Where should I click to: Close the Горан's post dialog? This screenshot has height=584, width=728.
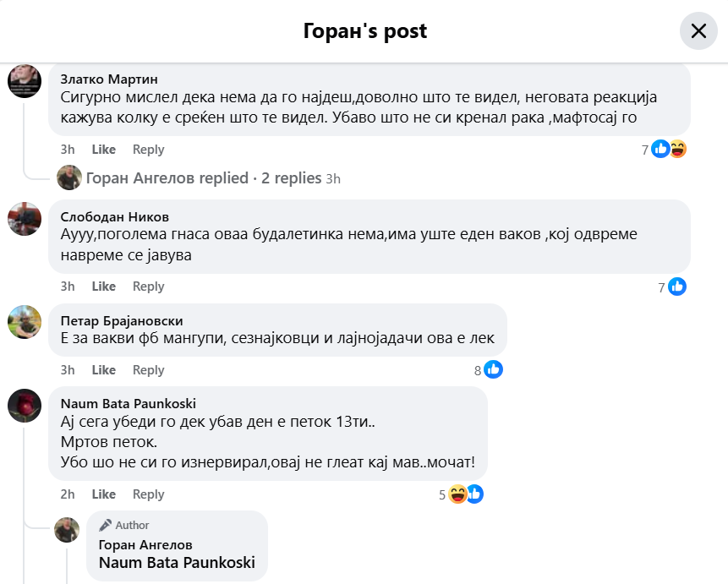pos(698,31)
